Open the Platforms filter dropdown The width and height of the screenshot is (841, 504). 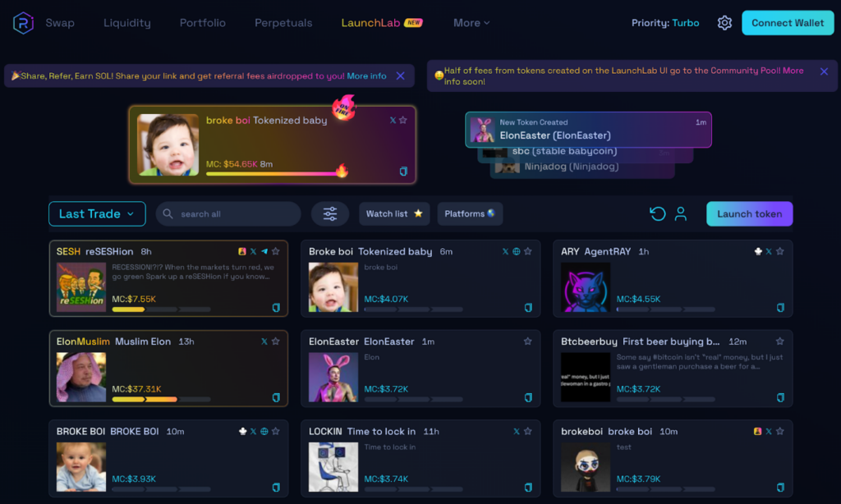click(470, 214)
